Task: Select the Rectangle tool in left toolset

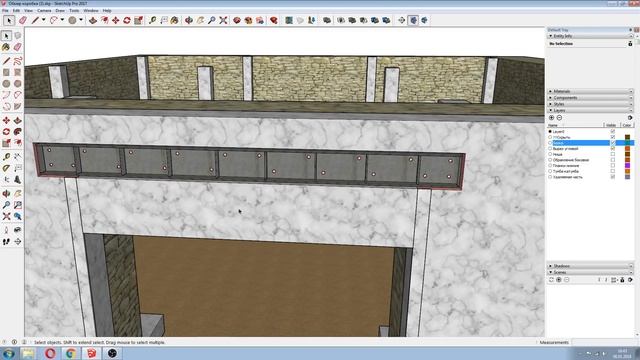Action: point(6,72)
